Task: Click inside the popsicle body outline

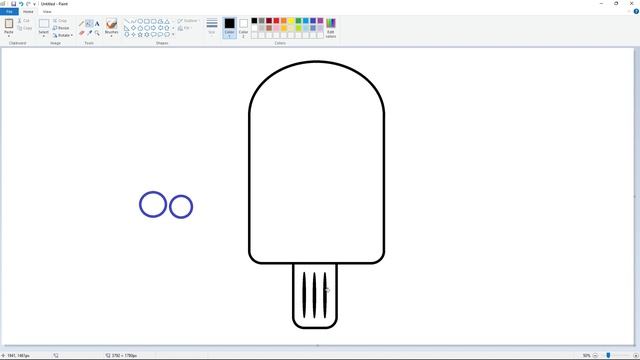Action: (x=316, y=163)
